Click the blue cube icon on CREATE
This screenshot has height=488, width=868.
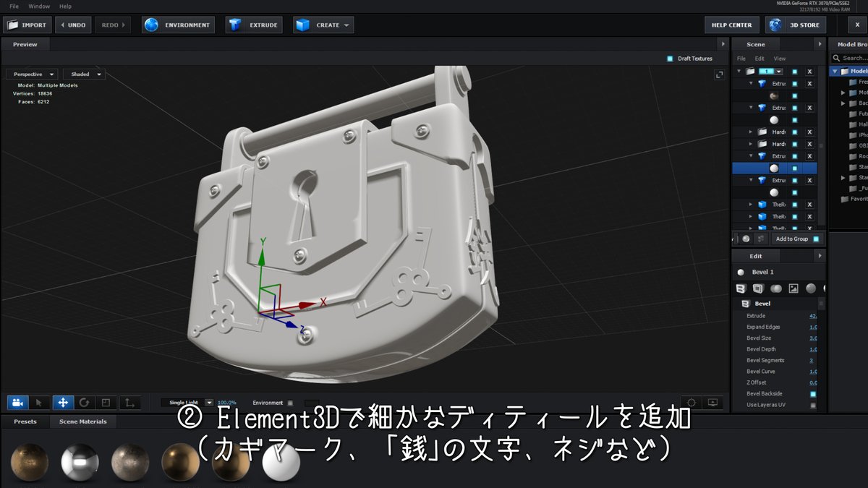point(303,25)
